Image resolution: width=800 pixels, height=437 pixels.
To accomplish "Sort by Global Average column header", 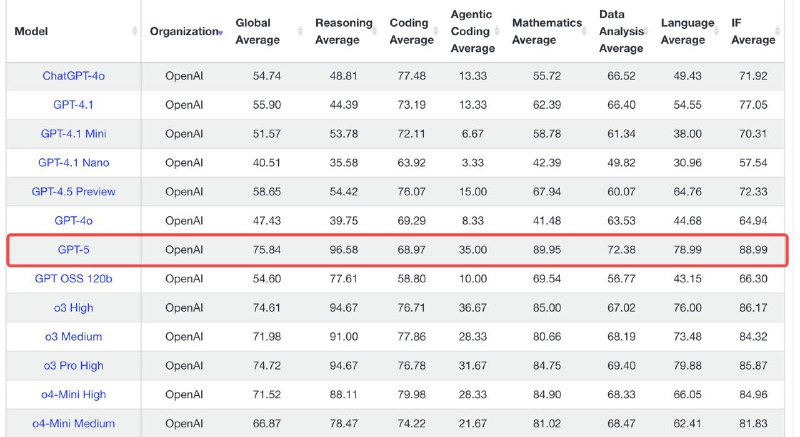I will tap(258, 31).
